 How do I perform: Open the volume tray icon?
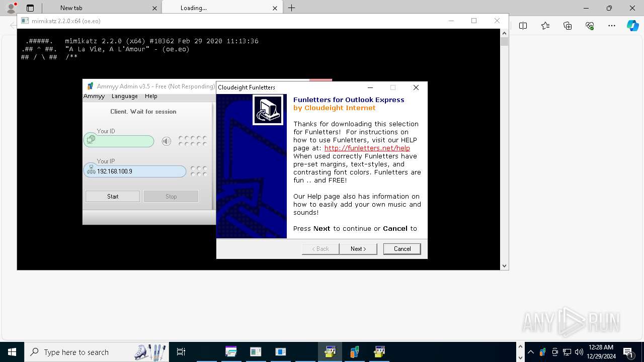pyautogui.click(x=579, y=352)
